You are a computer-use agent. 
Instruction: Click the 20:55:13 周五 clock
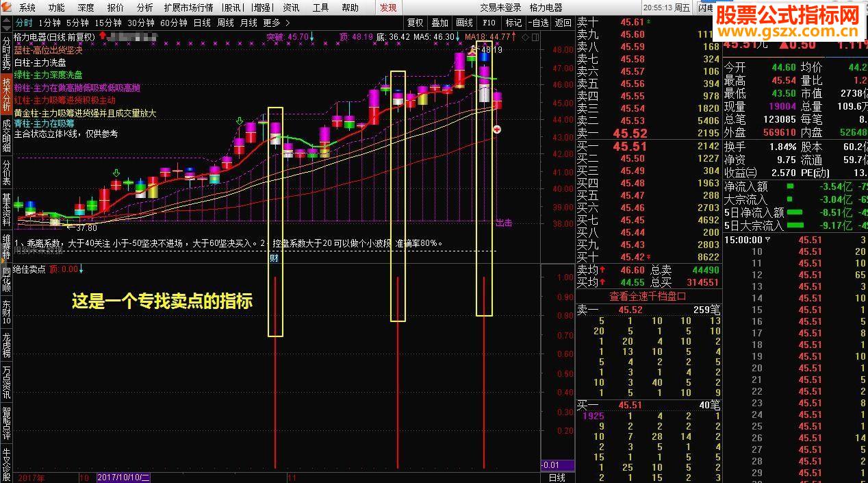[667, 8]
